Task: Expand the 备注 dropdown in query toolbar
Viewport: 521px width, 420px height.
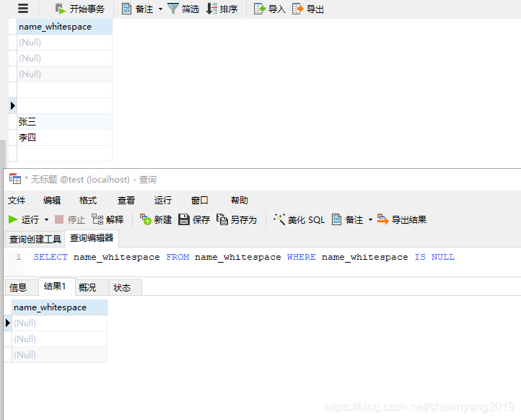Action: click(370, 219)
